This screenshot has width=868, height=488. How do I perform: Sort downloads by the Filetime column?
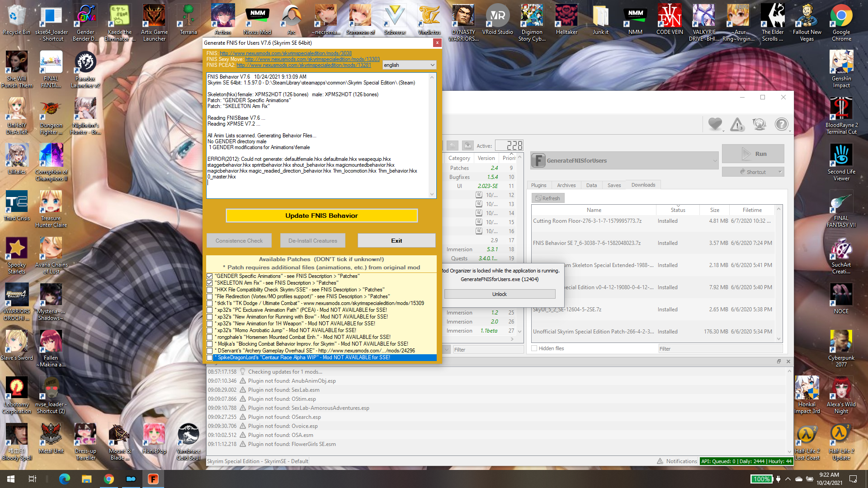click(x=752, y=210)
